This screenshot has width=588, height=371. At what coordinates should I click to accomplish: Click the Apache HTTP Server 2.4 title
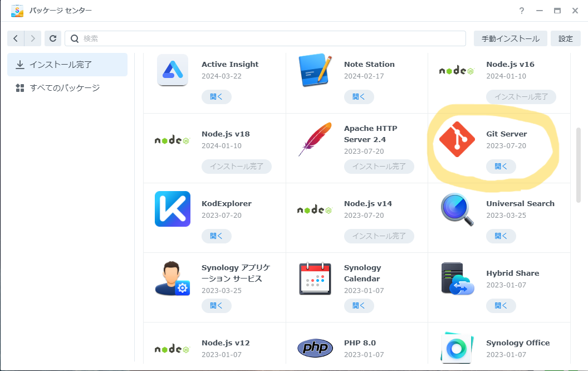pos(370,134)
